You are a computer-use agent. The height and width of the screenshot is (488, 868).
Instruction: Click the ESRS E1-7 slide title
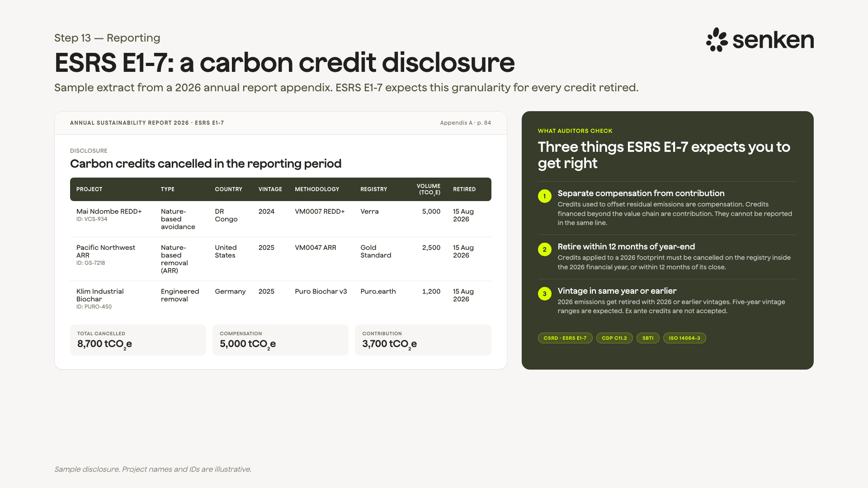click(284, 62)
